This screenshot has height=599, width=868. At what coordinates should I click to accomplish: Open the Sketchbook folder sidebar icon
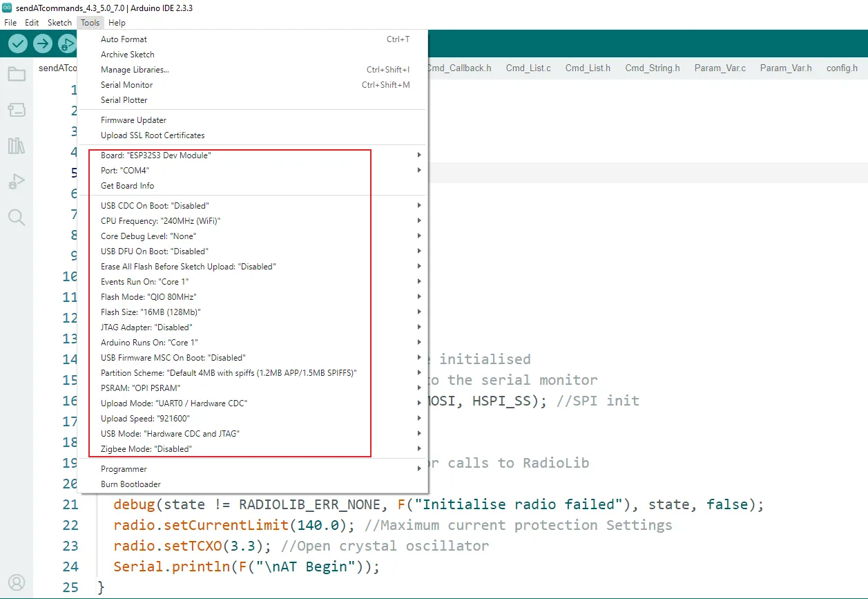(x=17, y=74)
